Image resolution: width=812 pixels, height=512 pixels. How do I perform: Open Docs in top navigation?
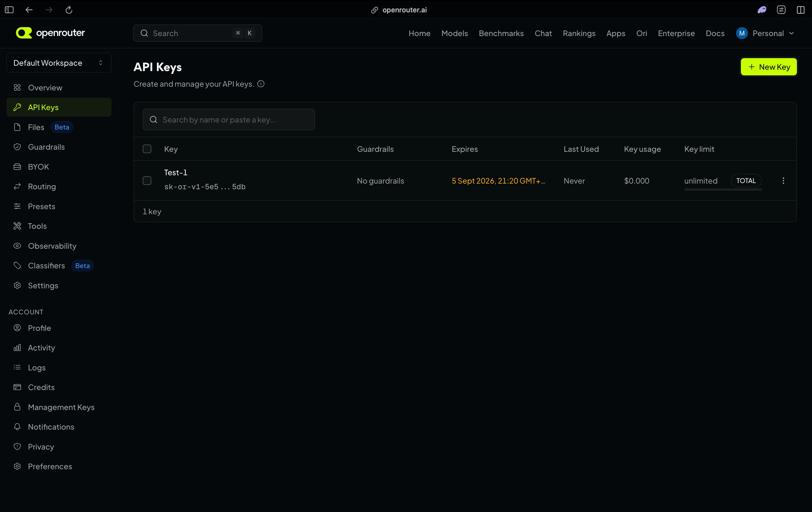[715, 33]
